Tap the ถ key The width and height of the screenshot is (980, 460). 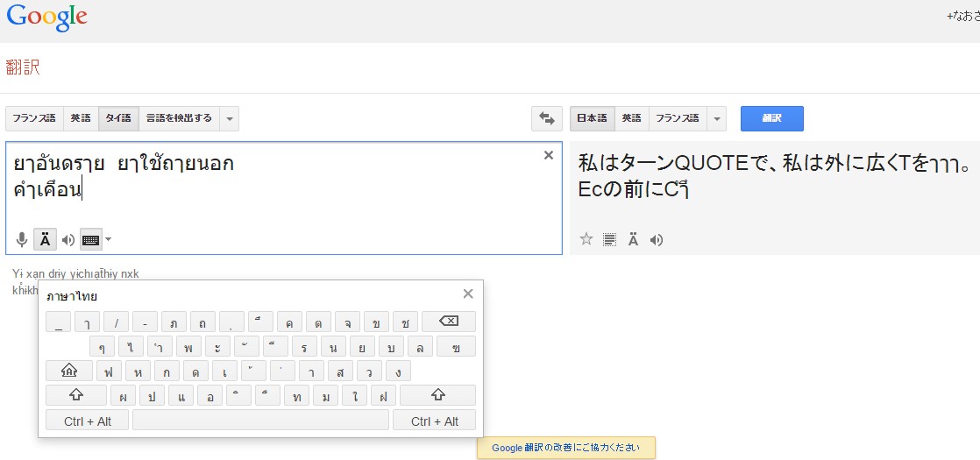pos(203,322)
